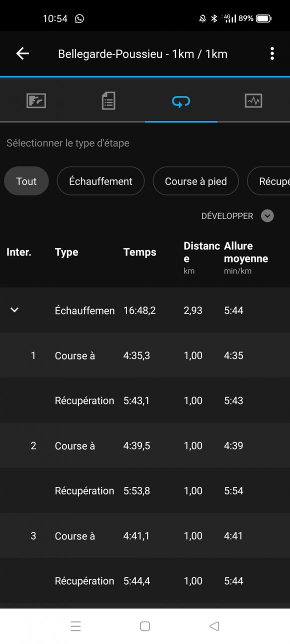
Task: Open interval 1 Course à row
Action: 145,355
